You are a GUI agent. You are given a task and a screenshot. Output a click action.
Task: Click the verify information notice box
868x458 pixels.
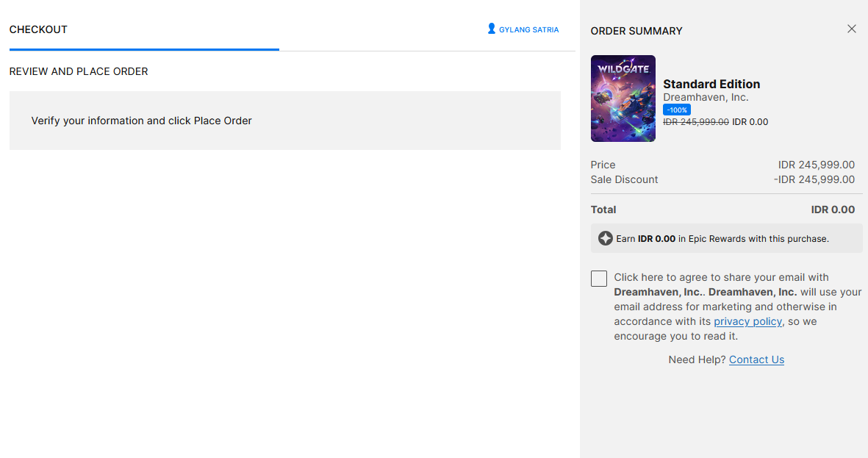(285, 121)
